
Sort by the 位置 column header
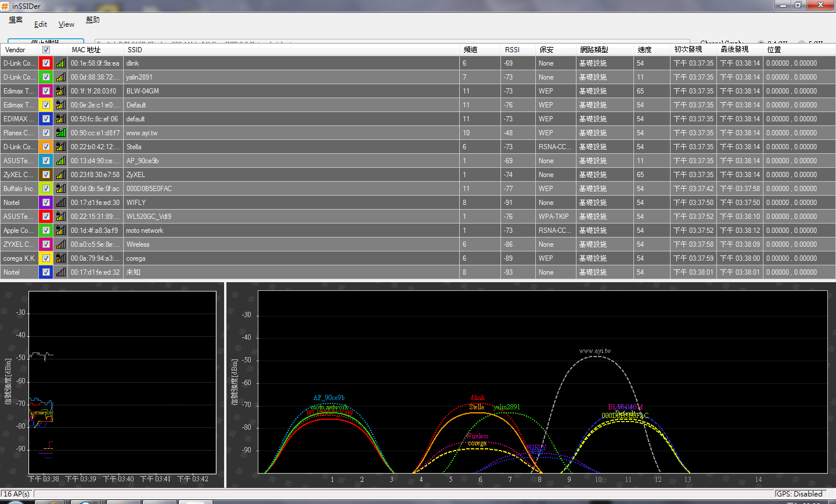799,50
